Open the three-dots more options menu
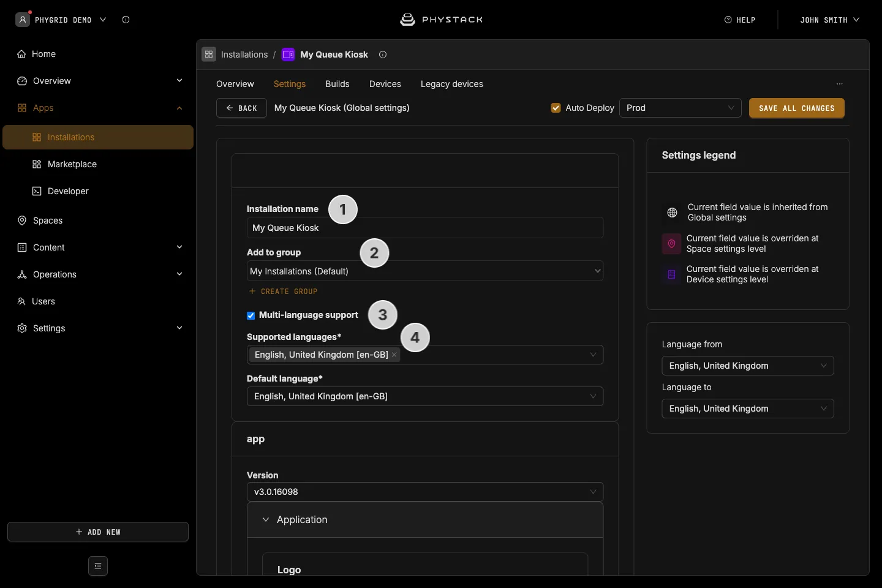Image resolution: width=882 pixels, height=588 pixels. [840, 84]
